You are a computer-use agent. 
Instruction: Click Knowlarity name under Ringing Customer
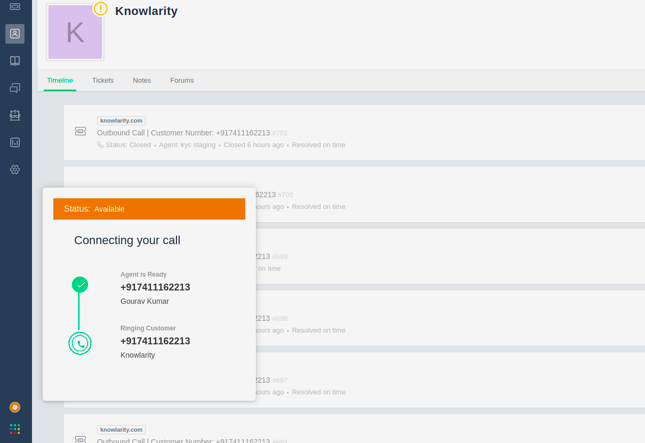(x=137, y=355)
